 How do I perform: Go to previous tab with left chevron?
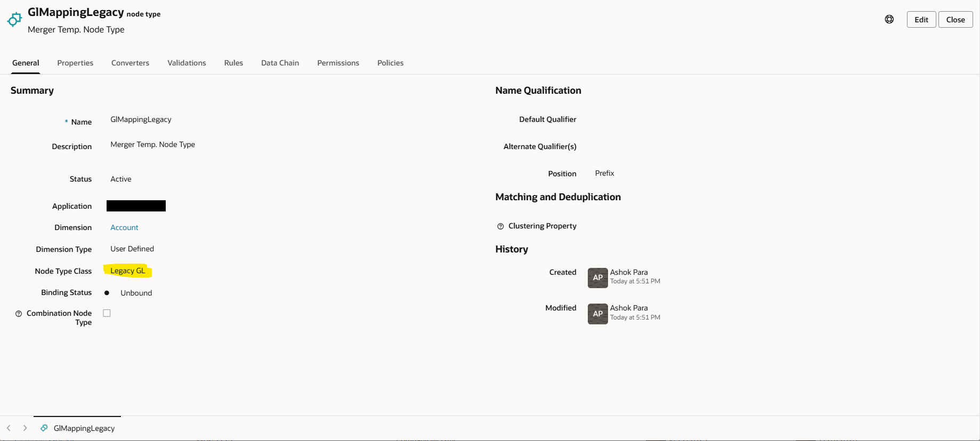pyautogui.click(x=9, y=428)
